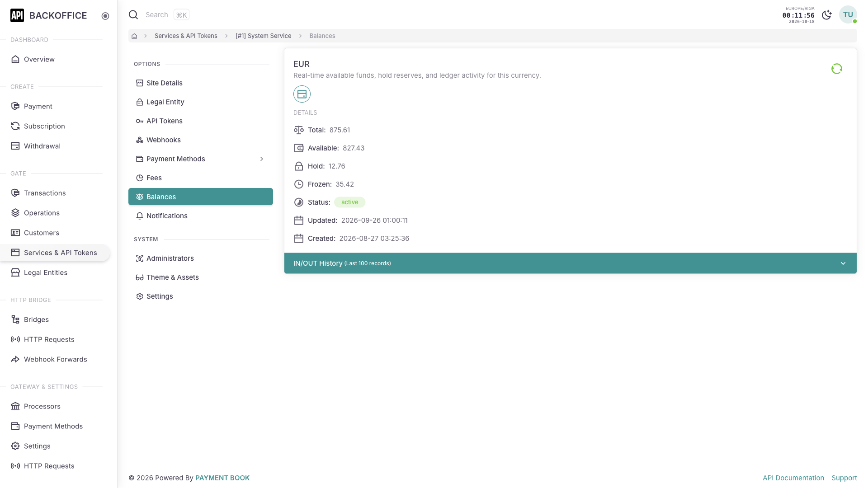Open Payment Methods in Gateway & Settings

[x=55, y=426]
